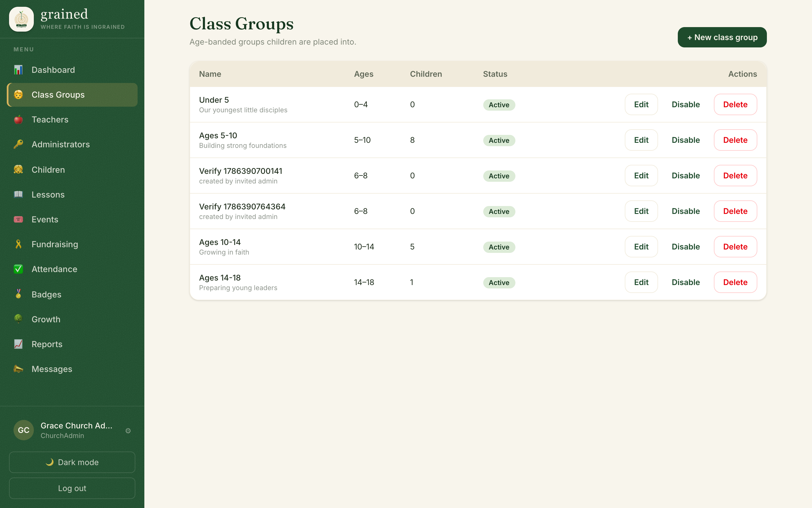
Task: Click the Dashboard bar chart icon
Action: [18, 70]
